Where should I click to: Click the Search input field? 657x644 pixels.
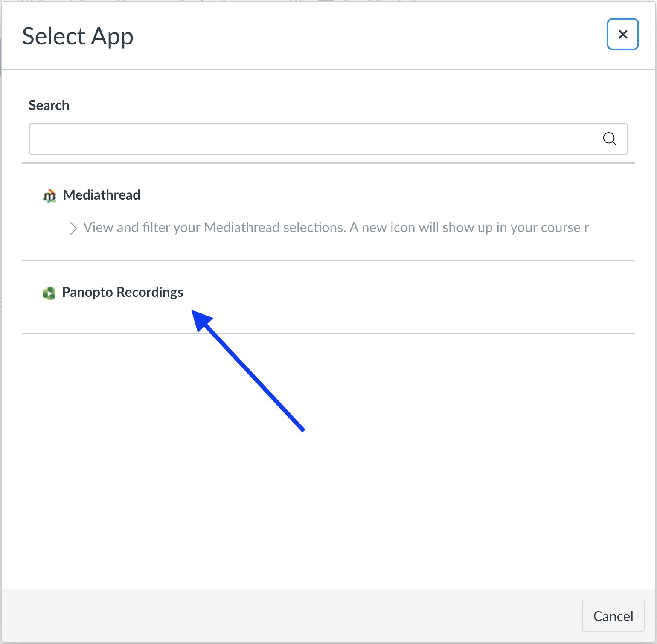[x=328, y=139]
